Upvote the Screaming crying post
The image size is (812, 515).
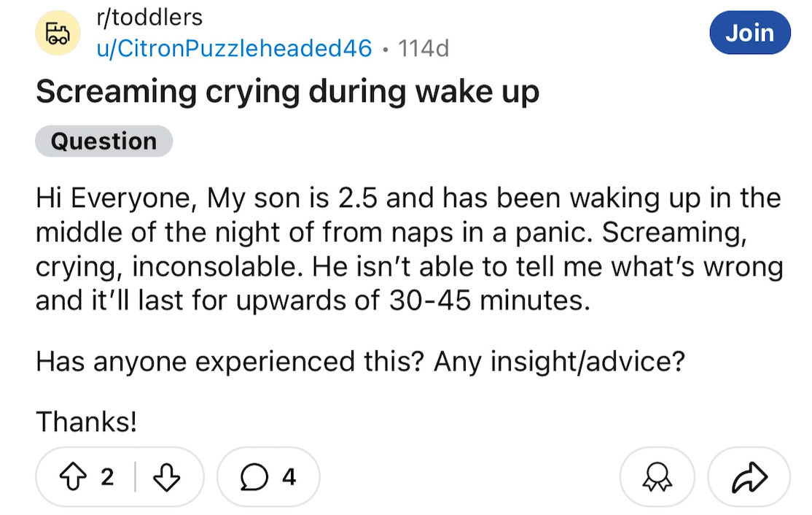[x=73, y=476]
